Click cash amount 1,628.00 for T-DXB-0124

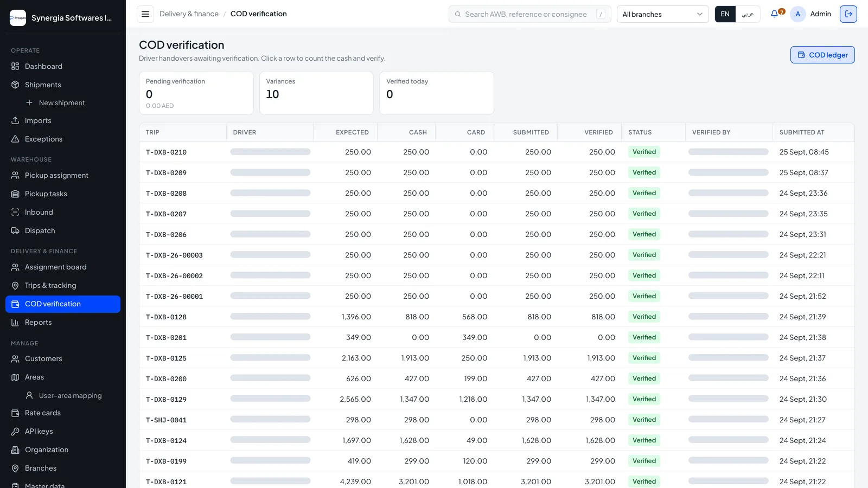point(414,440)
